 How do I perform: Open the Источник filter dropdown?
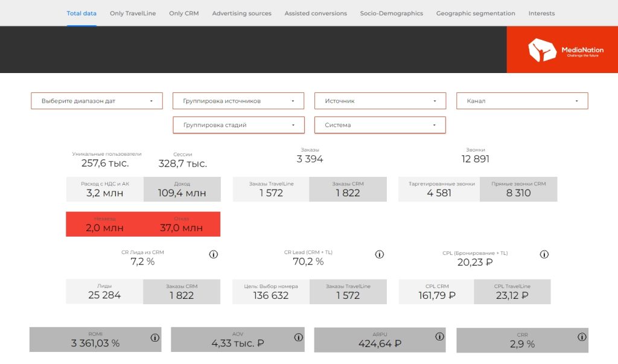(380, 101)
